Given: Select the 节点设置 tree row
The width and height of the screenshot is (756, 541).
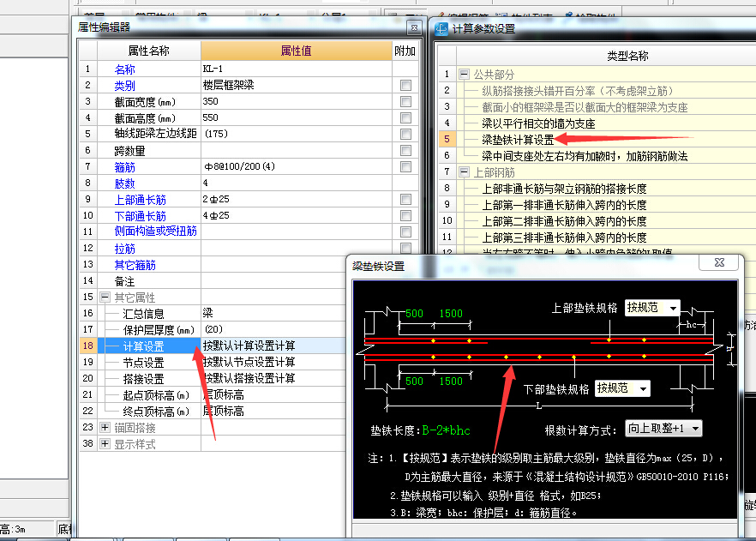Looking at the screenshot, I should pos(149,363).
